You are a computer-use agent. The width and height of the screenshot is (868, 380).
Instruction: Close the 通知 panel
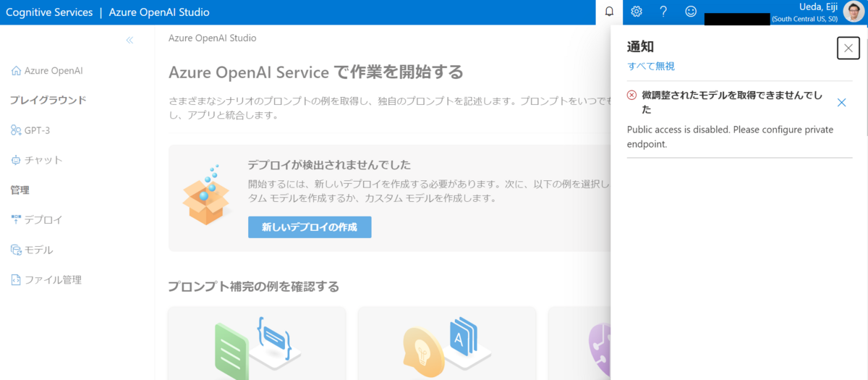pos(848,48)
